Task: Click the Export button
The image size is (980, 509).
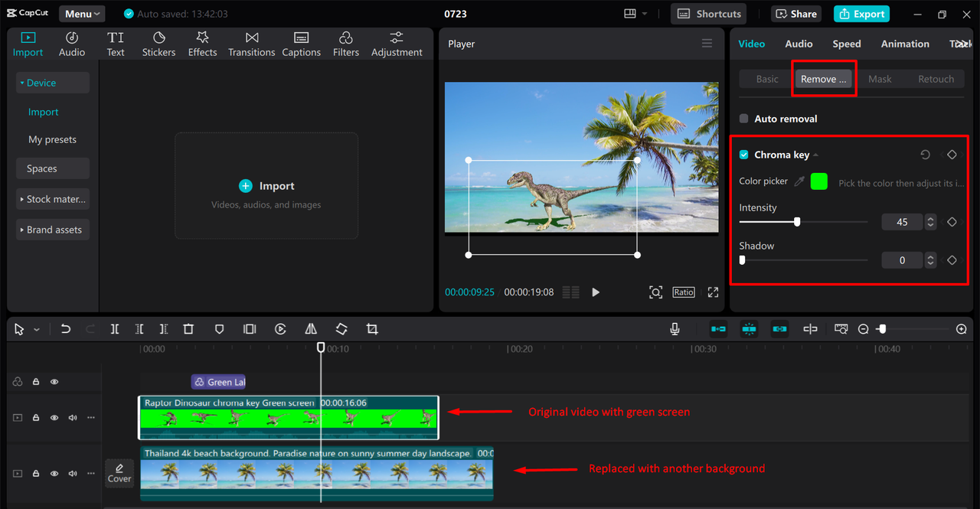Action: click(862, 14)
